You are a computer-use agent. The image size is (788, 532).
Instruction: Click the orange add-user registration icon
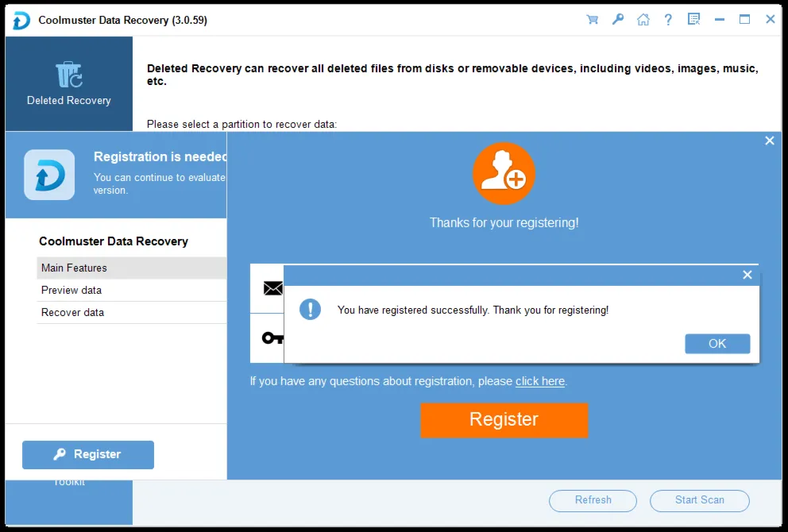tap(504, 173)
